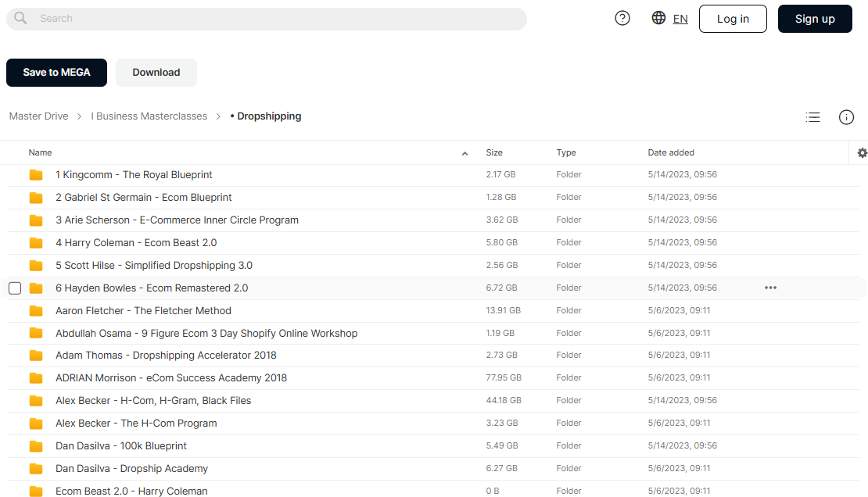Focus the Search input field
This screenshot has height=497, width=868.
pos(267,19)
